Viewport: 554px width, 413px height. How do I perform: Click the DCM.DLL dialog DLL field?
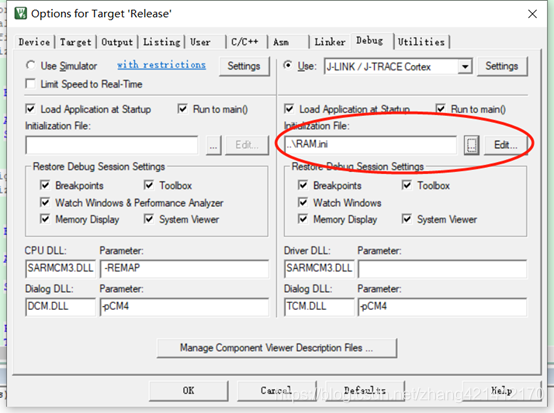click(60, 307)
